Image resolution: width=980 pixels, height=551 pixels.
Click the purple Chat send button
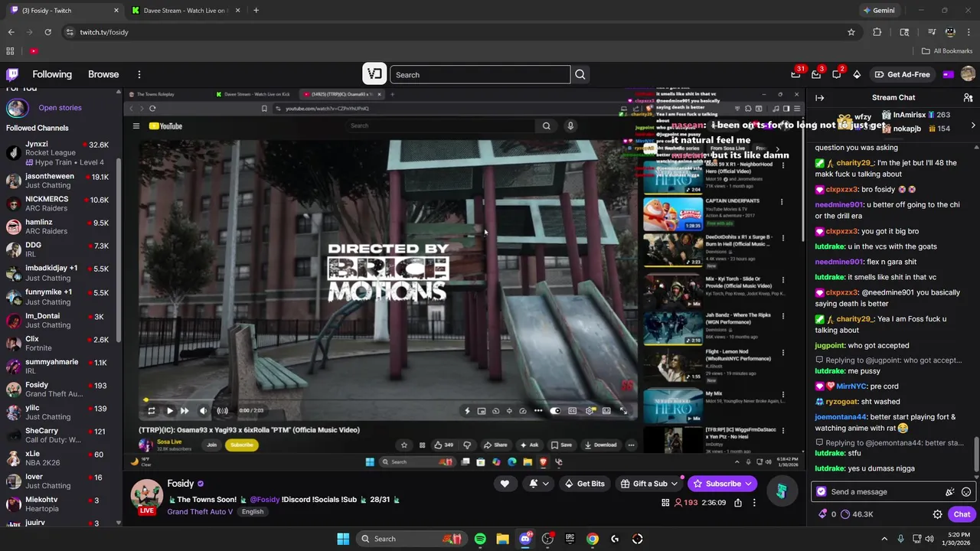(x=962, y=514)
